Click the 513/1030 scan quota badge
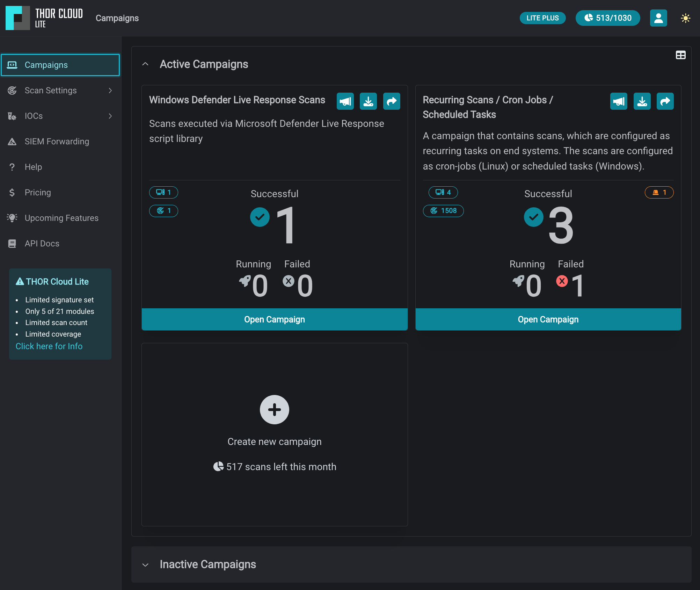 click(608, 18)
